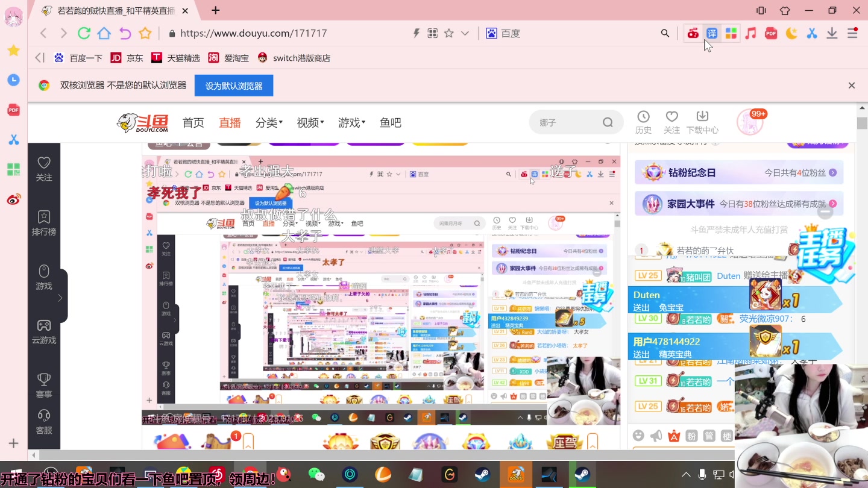Switch to the 直播 navigation tab

(x=230, y=122)
